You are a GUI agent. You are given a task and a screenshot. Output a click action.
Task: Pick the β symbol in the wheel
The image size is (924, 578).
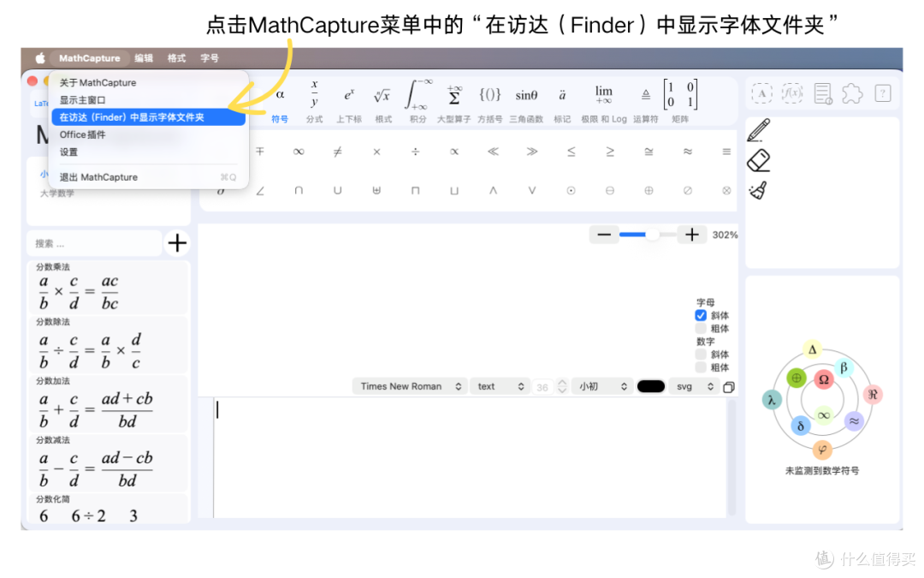[844, 368]
